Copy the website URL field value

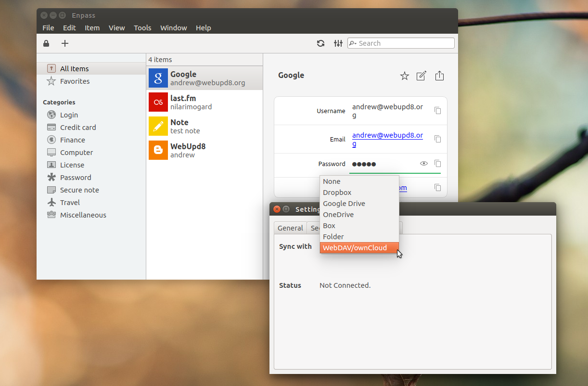coord(437,188)
